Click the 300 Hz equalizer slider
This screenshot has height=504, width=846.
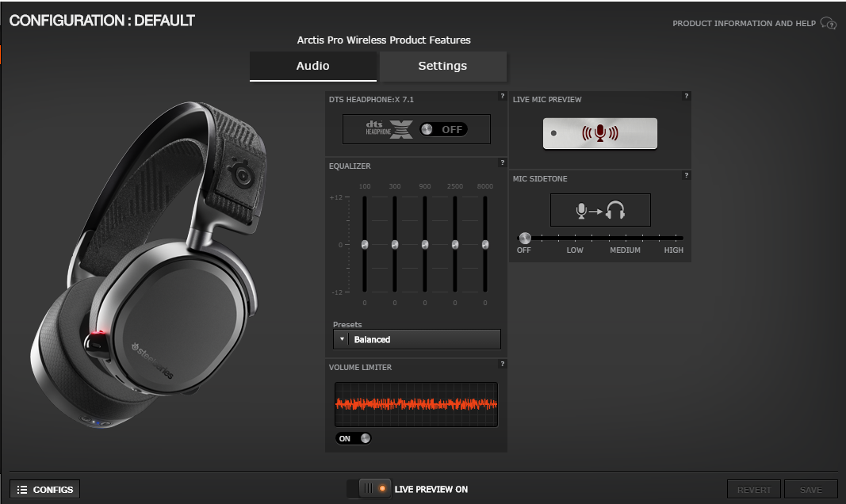[x=395, y=245]
